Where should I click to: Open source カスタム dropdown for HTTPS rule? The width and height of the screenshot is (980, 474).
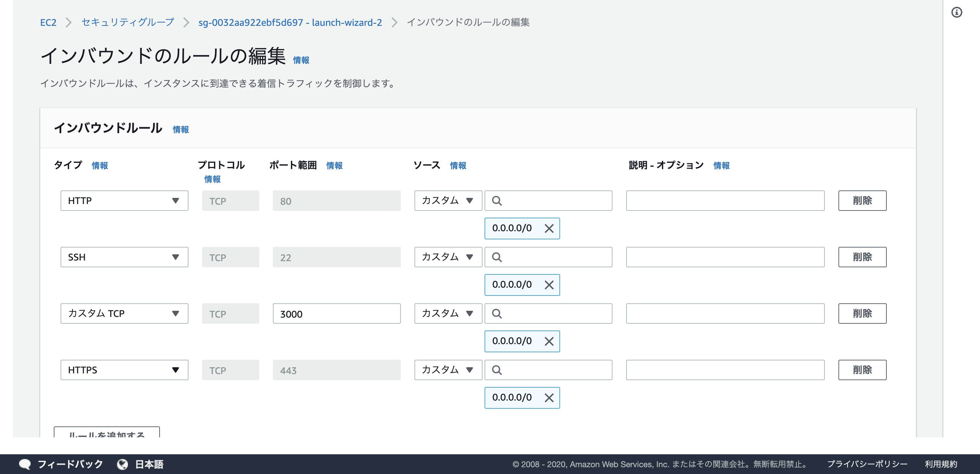[448, 370]
